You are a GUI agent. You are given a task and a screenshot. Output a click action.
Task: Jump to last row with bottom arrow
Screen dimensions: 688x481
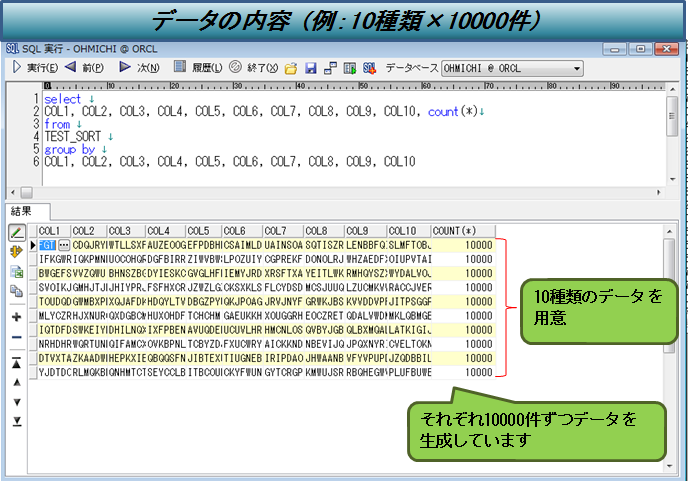pyautogui.click(x=16, y=421)
